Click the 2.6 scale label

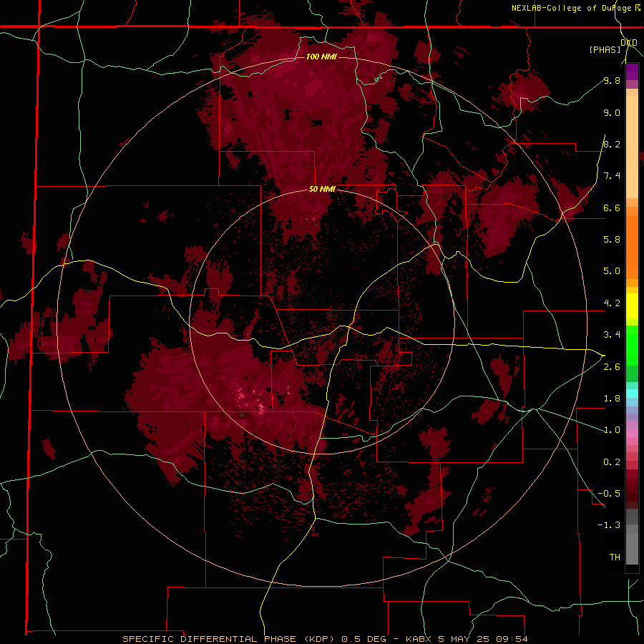[612, 367]
